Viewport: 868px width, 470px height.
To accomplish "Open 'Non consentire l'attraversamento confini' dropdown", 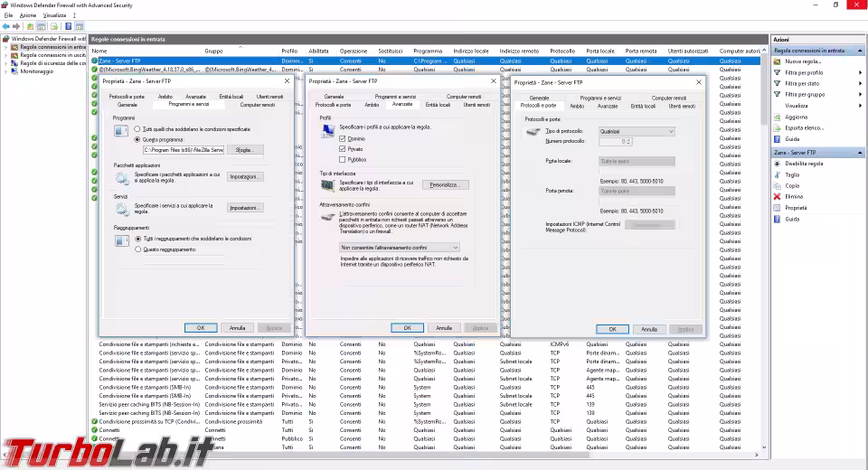I will pyautogui.click(x=399, y=248).
